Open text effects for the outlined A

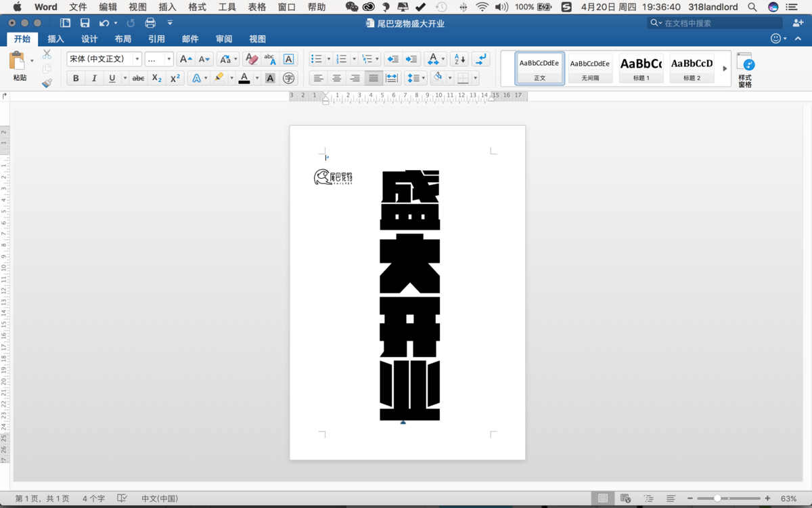pyautogui.click(x=196, y=79)
